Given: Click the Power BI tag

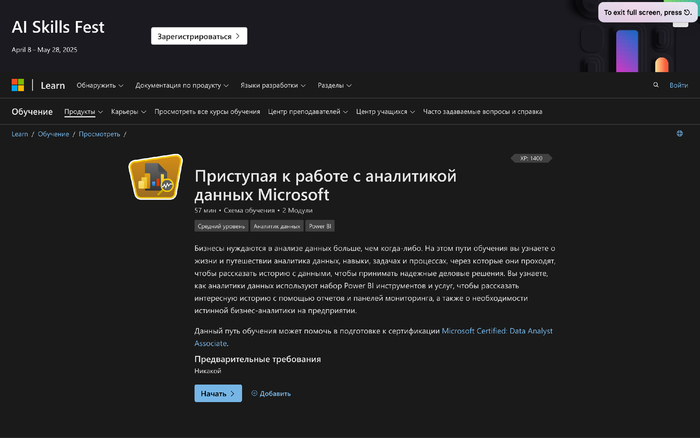Looking at the screenshot, I should point(320,226).
